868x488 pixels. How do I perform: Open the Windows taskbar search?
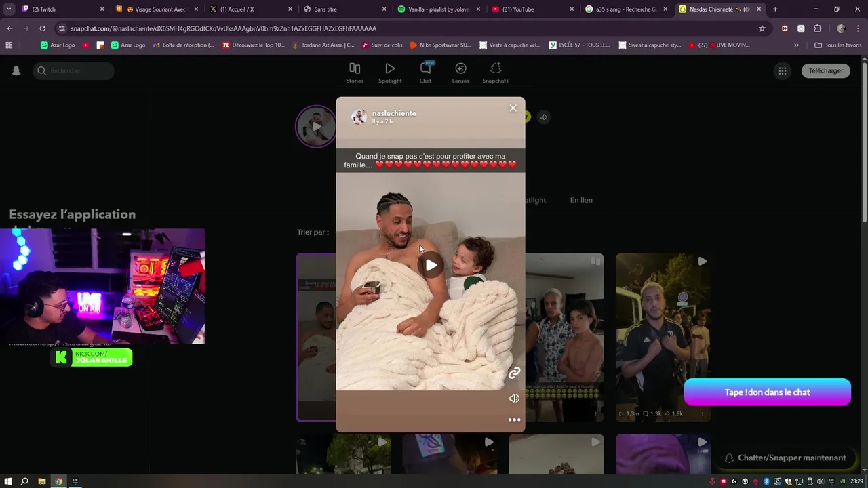coord(24,481)
